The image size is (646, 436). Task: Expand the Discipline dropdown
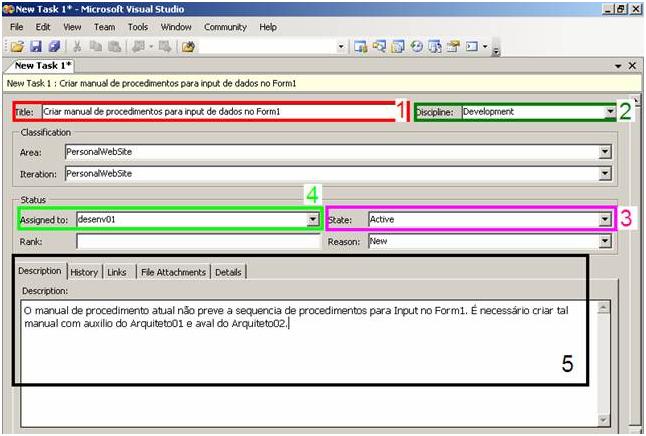click(609, 112)
